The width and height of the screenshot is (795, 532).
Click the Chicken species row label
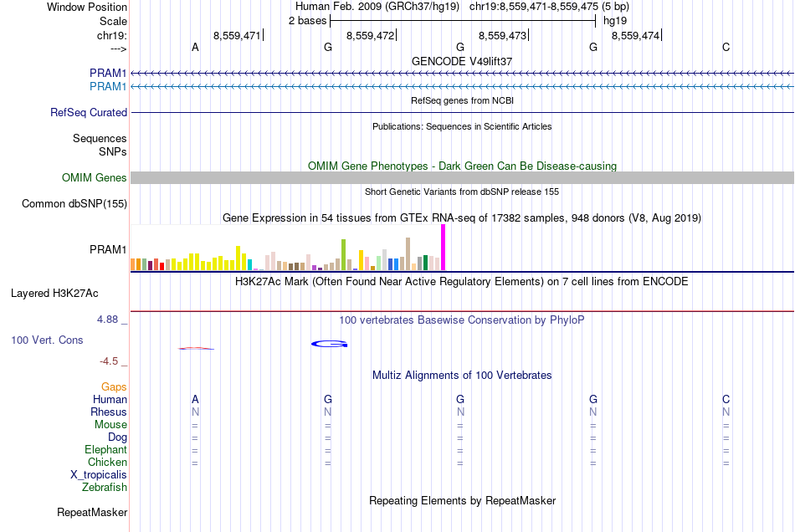[x=107, y=462]
